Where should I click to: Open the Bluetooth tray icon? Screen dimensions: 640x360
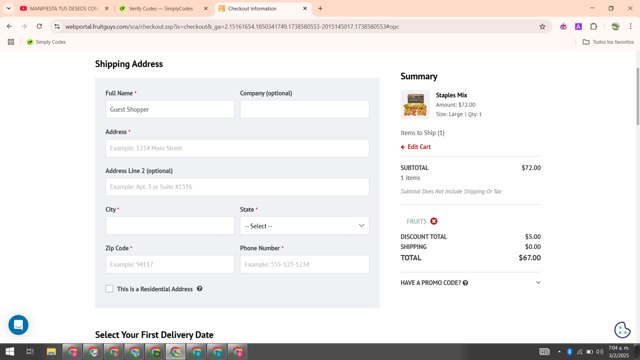click(569, 352)
